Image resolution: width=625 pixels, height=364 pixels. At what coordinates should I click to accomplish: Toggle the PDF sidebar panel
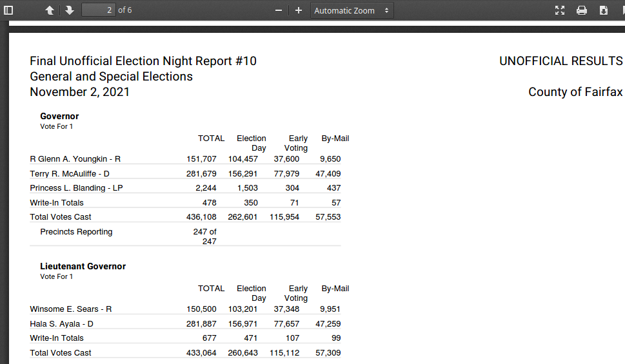(x=8, y=10)
